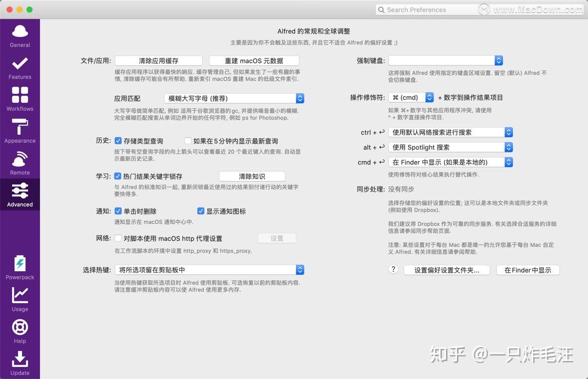The width and height of the screenshot is (588, 379).
Task: Click the question mark help icon
Action: click(x=393, y=269)
